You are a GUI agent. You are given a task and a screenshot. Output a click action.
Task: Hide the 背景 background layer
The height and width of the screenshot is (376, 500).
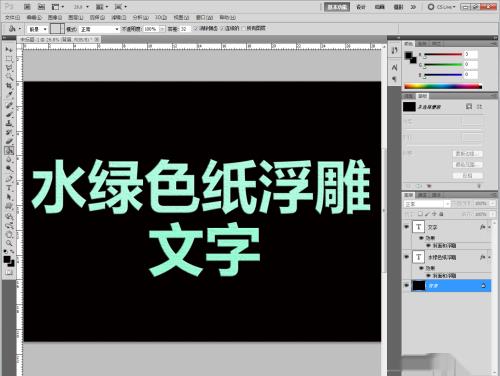406,286
